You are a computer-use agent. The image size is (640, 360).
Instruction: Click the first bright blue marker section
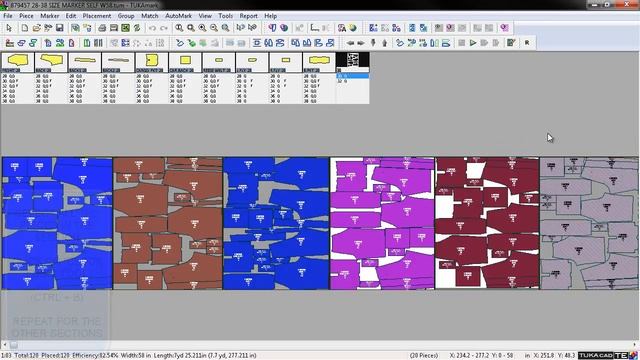point(57,223)
